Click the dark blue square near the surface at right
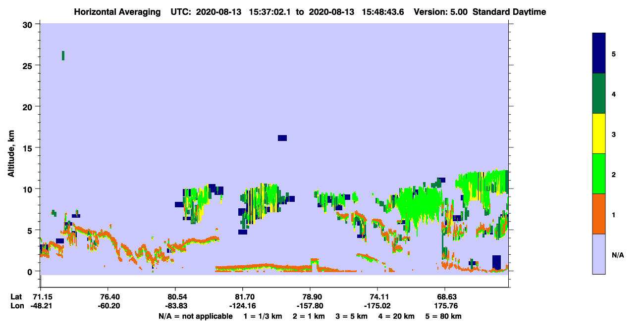This screenshot has height=330, width=644. click(x=497, y=262)
